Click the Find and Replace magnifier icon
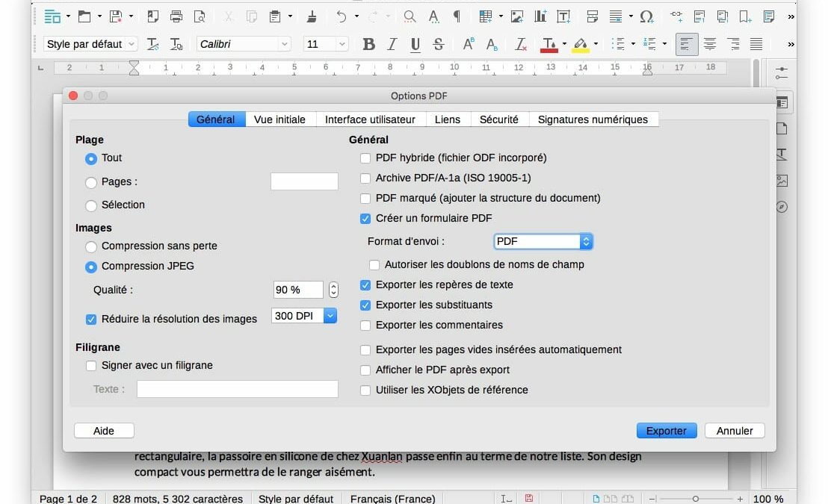This screenshot has width=828, height=504. (410, 16)
